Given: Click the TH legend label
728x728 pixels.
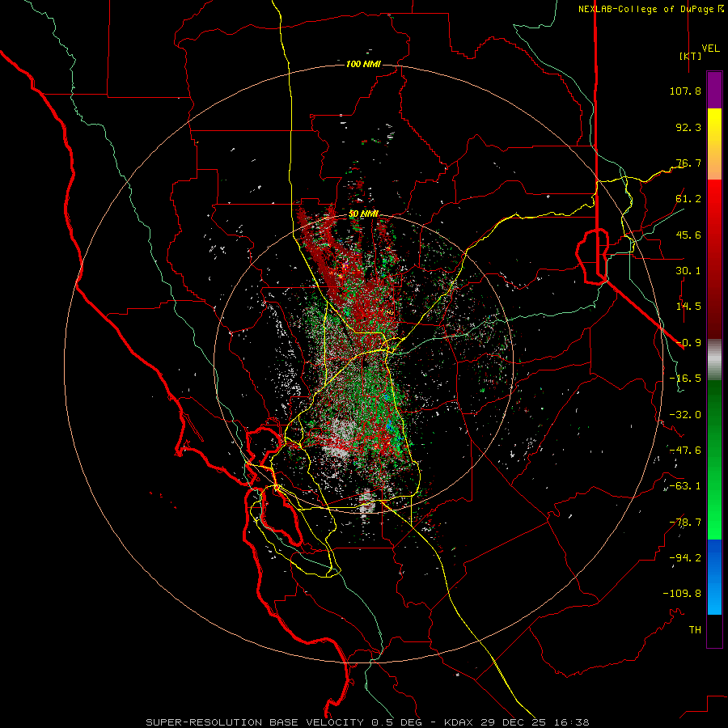Looking at the screenshot, I should 695,630.
